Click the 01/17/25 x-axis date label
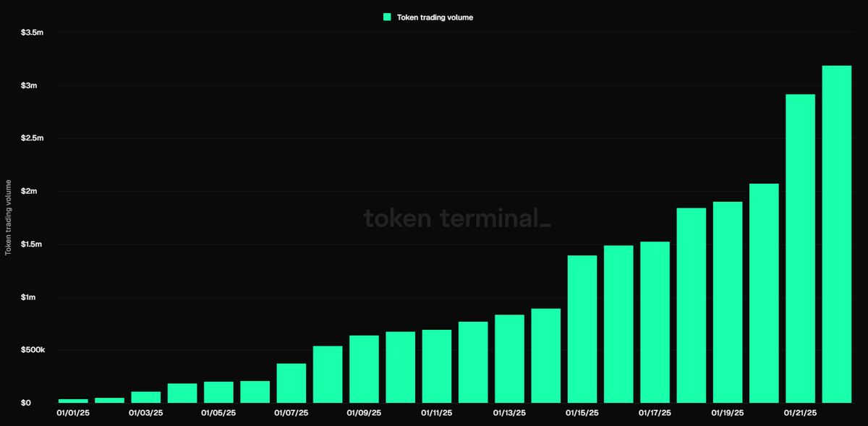868x426 pixels. click(655, 414)
